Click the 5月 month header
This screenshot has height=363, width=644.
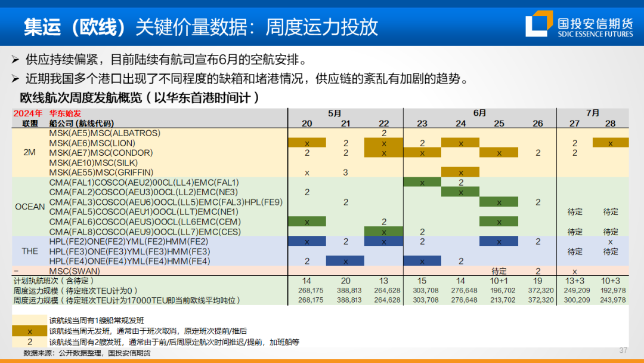(335, 113)
